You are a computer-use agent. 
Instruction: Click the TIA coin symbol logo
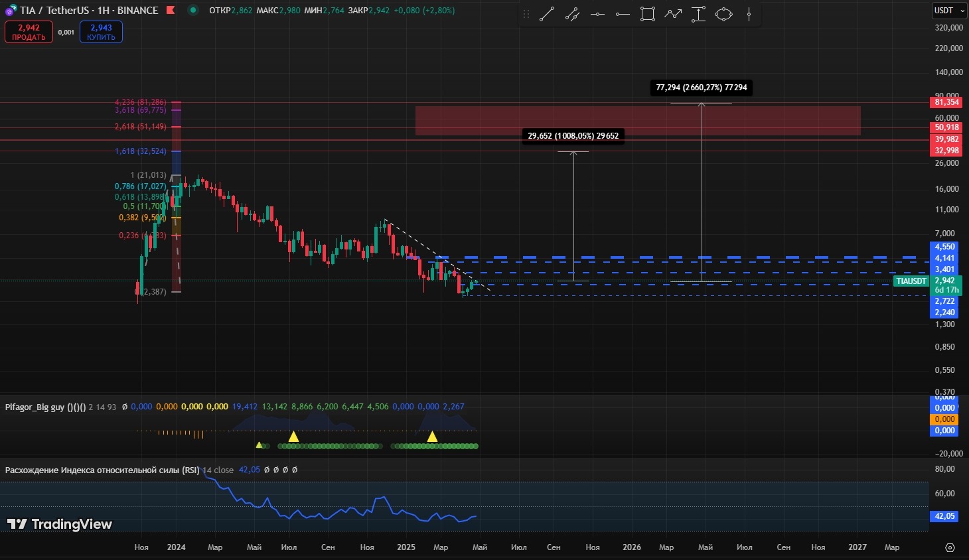click(x=11, y=11)
